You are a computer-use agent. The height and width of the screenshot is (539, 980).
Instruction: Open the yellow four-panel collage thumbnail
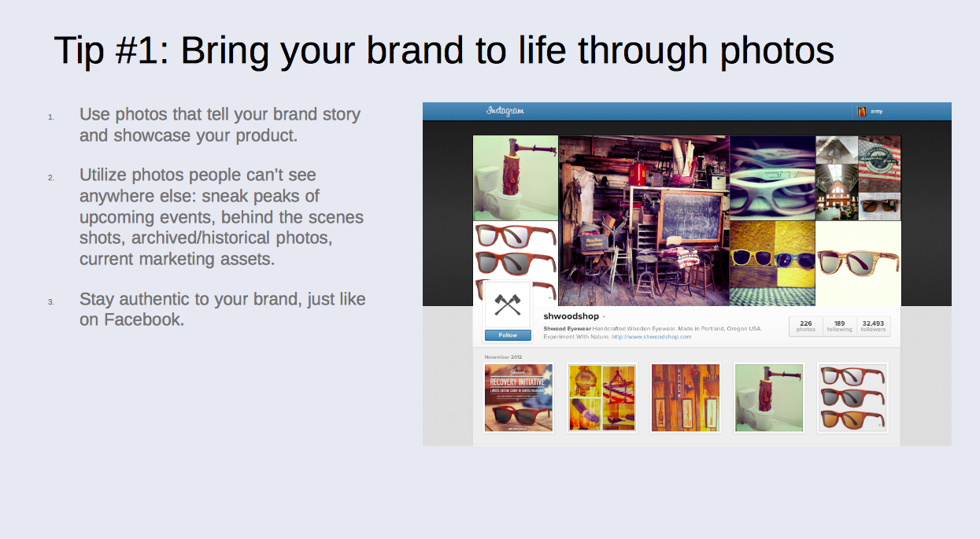point(602,397)
